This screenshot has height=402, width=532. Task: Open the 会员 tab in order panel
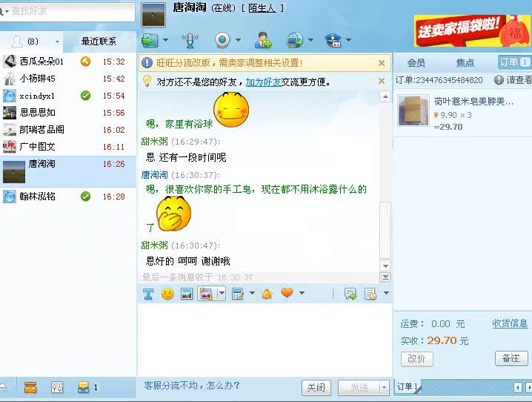416,63
